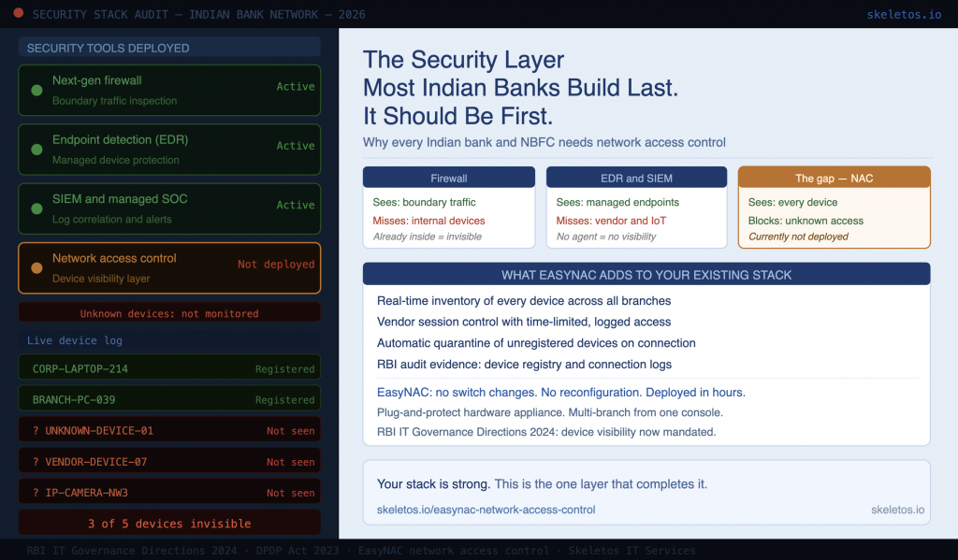This screenshot has height=560, width=958.
Task: Select the UNKNOWN-DEVICE-01 log row
Action: (169, 431)
